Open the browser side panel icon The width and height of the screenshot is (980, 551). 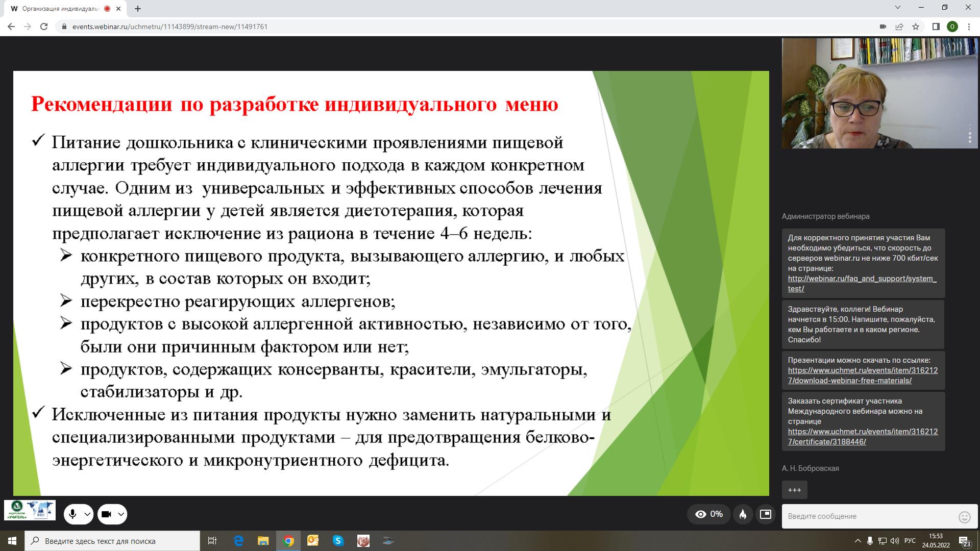[936, 27]
